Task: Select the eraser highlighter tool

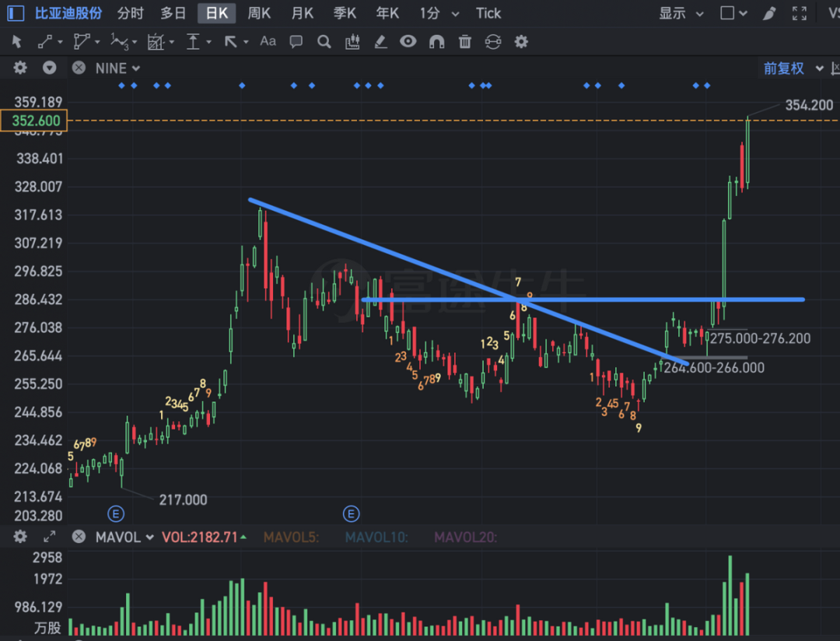Action: [x=380, y=42]
